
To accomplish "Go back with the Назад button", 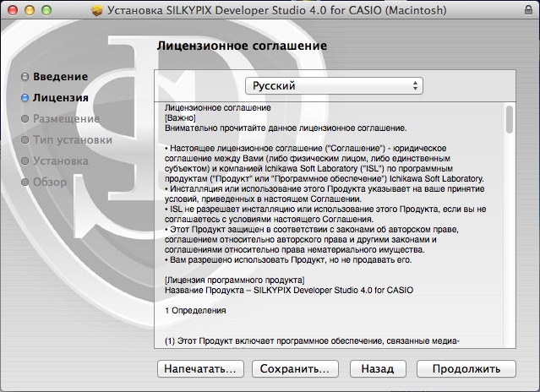I will (x=378, y=368).
